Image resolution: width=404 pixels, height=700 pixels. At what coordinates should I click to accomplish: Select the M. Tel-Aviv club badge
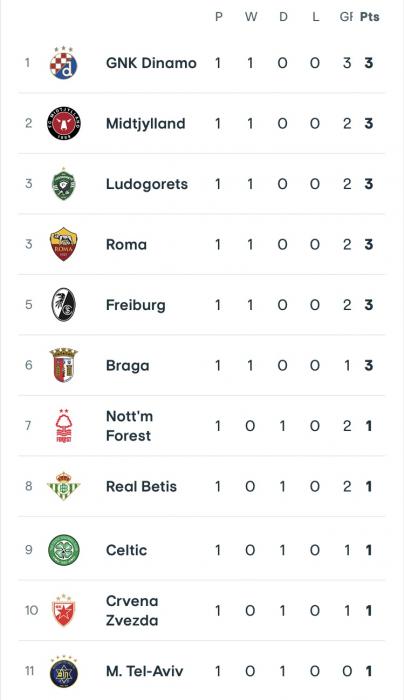point(63,671)
